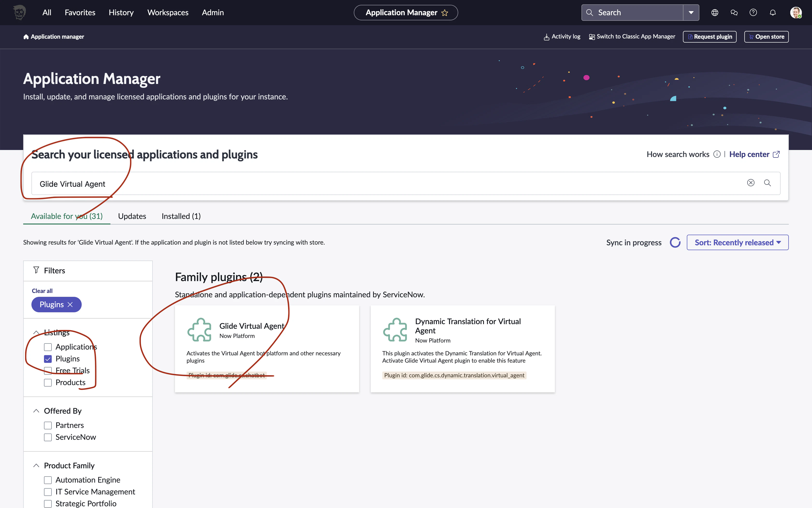Screen dimensions: 812x508
Task: Collapse the Product Family filter section
Action: tap(36, 465)
